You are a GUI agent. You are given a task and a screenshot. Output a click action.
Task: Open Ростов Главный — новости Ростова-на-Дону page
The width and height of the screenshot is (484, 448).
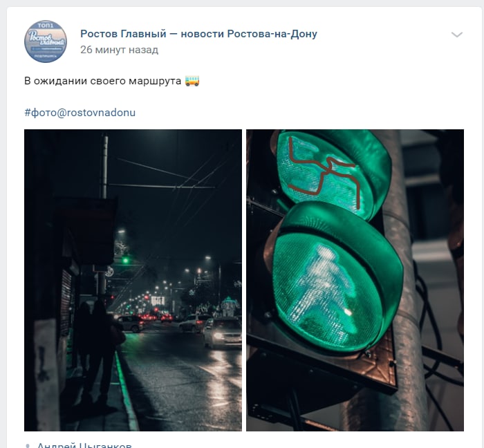[198, 34]
